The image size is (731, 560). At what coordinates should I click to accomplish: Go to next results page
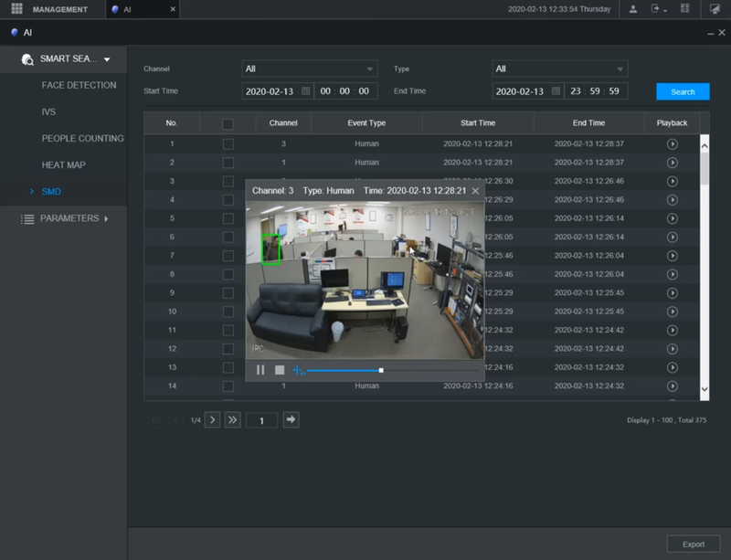(212, 419)
